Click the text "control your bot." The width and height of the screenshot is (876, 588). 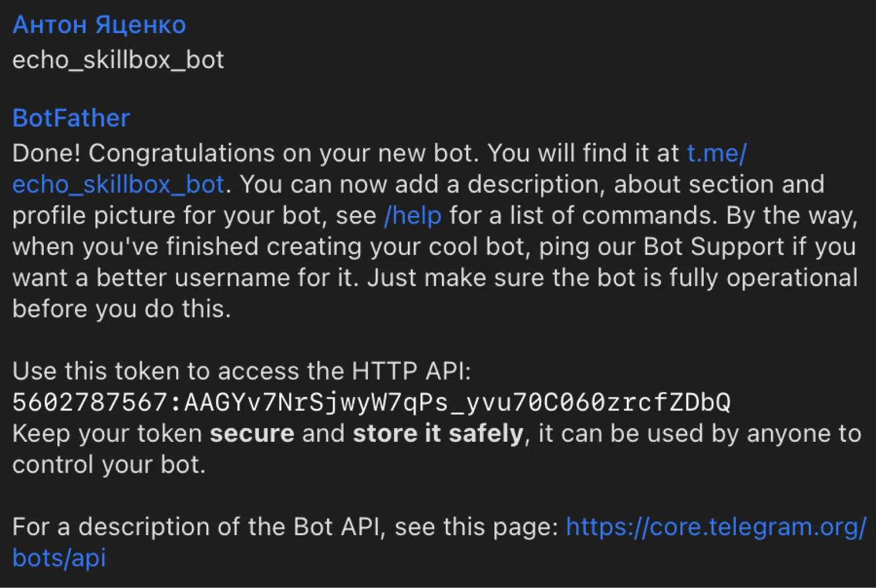(109, 465)
